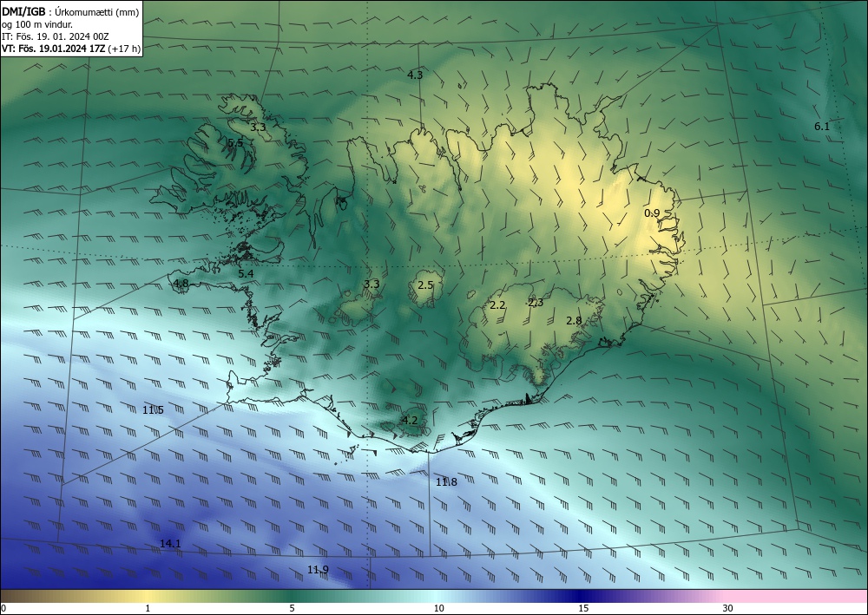Select the 1 tick label on colour scale
The width and height of the screenshot is (868, 615).
point(148,609)
